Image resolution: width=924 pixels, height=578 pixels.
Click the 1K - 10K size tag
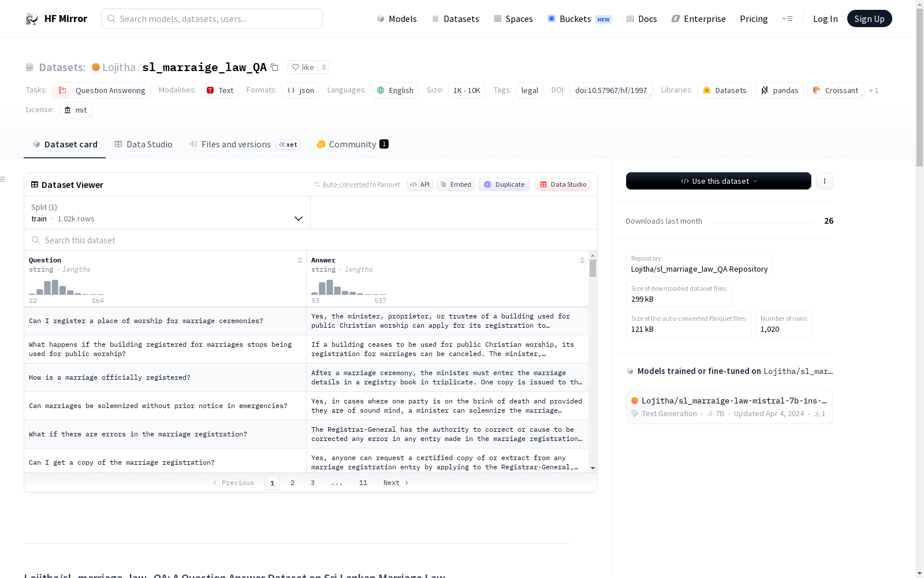point(467,90)
